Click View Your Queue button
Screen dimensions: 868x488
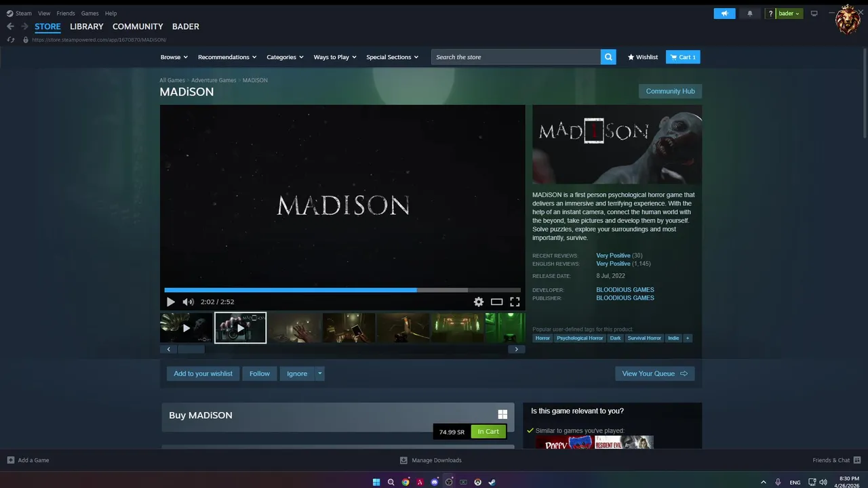[654, 373]
